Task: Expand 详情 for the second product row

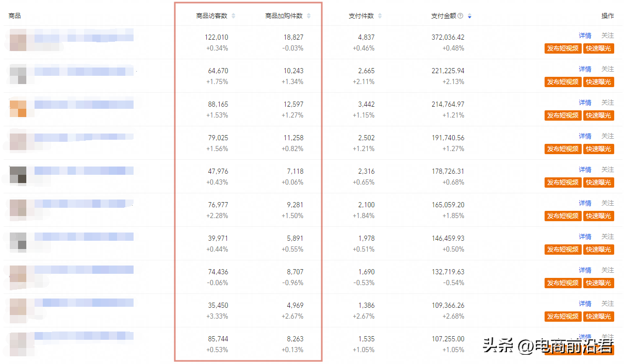Action: tap(585, 69)
